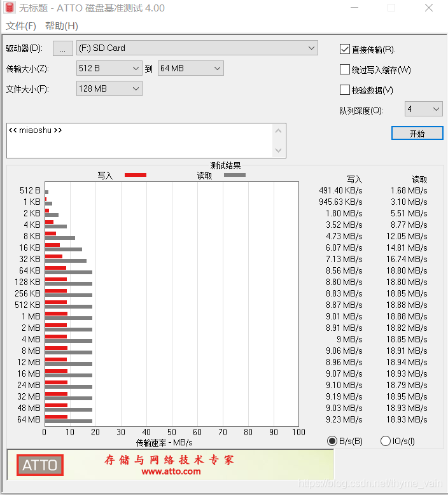Screen dimensions: 448x495
Task: Click the 64 MB chart row label
Action: click(x=29, y=419)
